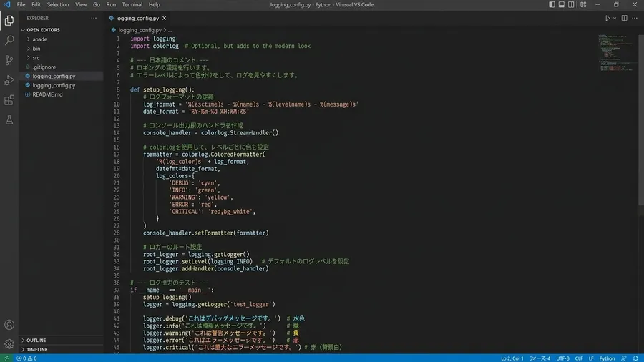Viewport: 644px width, 362px height.
Task: Change indentation setting in status bar
Action: [540, 358]
